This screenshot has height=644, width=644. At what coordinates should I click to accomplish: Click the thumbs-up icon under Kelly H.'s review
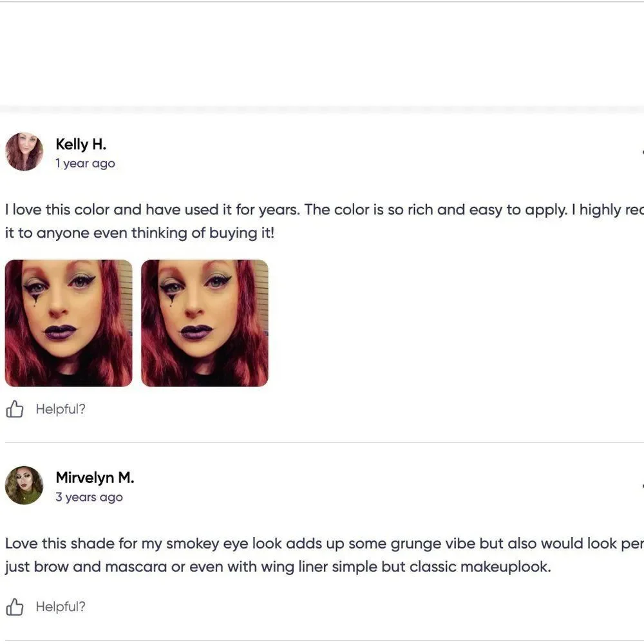point(15,409)
